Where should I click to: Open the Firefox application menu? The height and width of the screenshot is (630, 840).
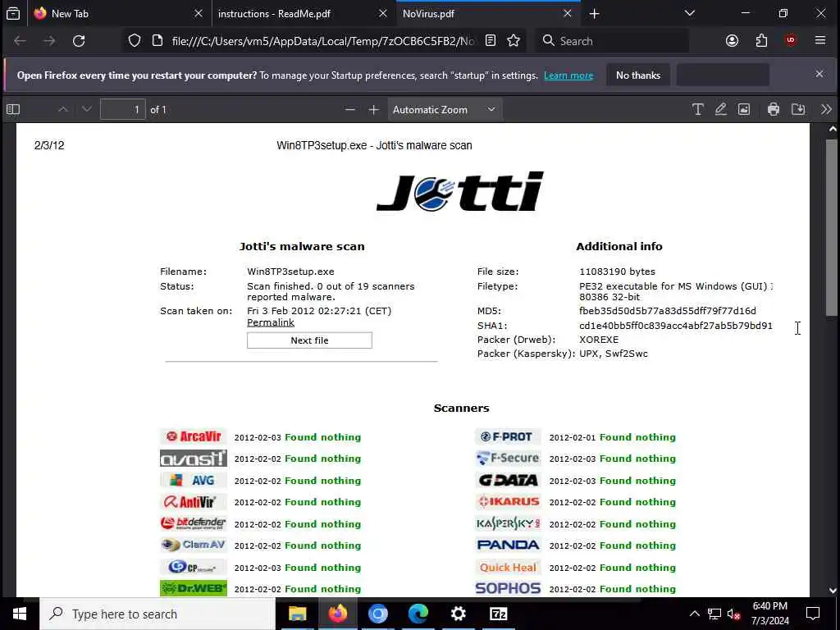(x=820, y=41)
